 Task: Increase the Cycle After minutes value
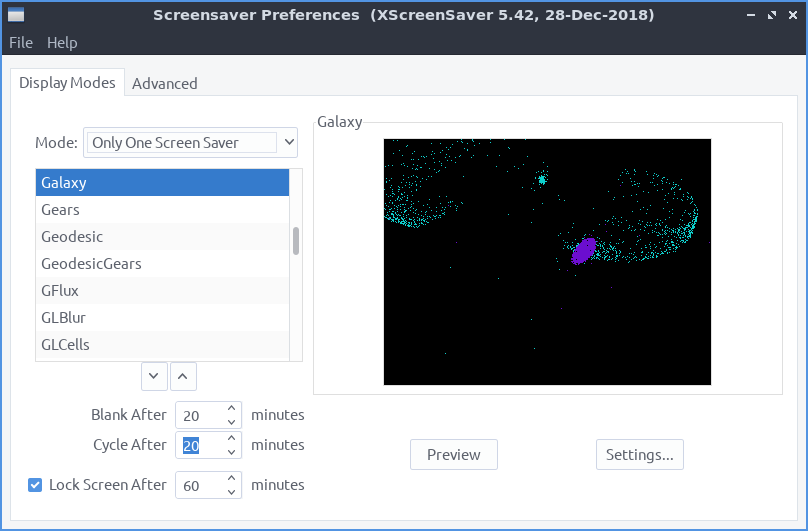pos(232,438)
